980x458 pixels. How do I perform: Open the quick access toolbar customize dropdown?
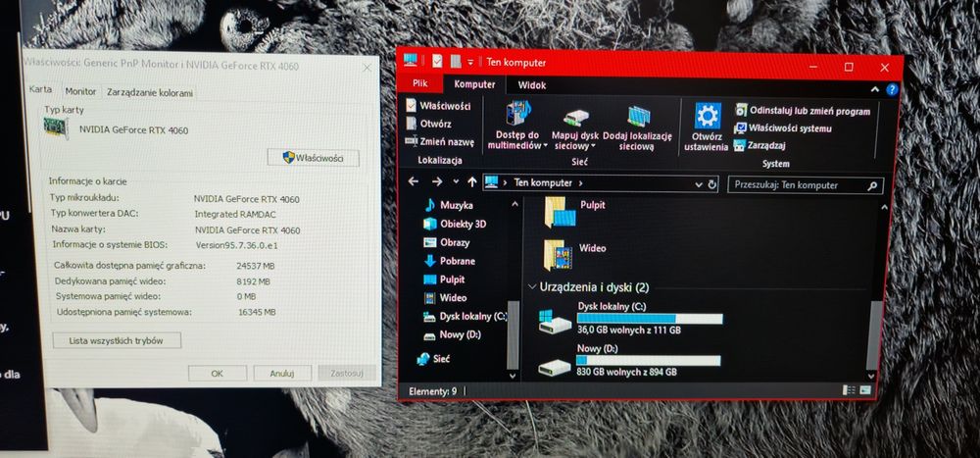click(470, 62)
